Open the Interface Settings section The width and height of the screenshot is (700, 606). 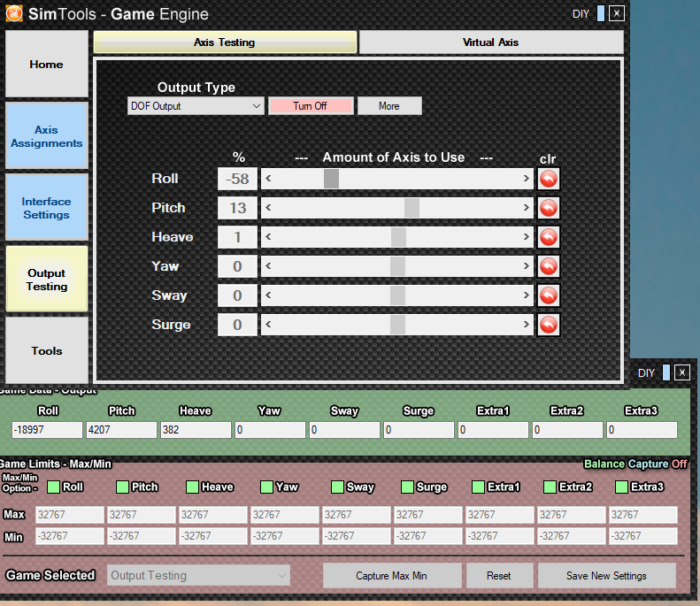(x=46, y=208)
